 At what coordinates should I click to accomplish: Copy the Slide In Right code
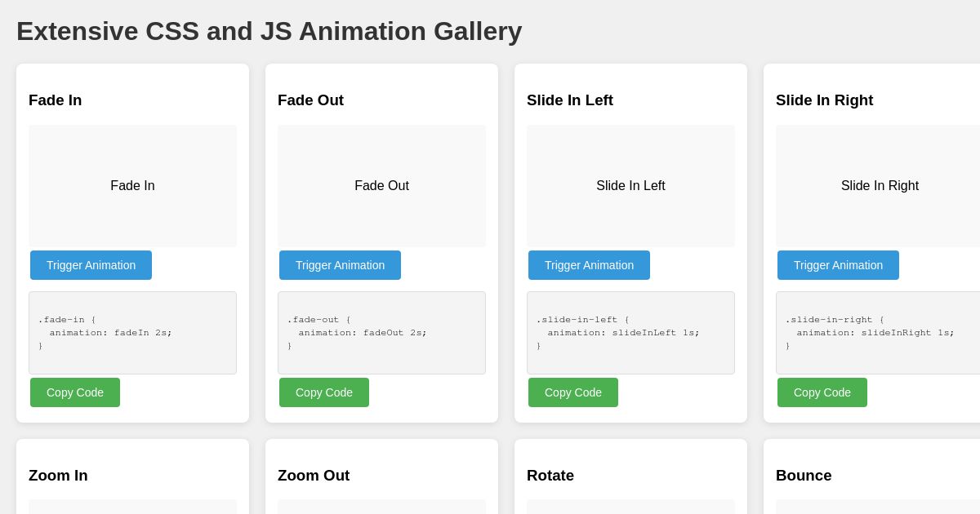pyautogui.click(x=822, y=392)
